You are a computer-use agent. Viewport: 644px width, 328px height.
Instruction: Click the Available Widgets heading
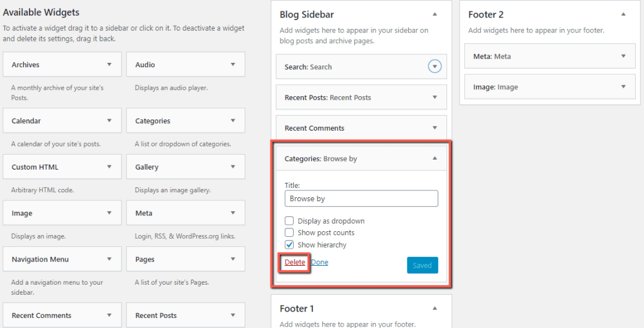(x=41, y=13)
